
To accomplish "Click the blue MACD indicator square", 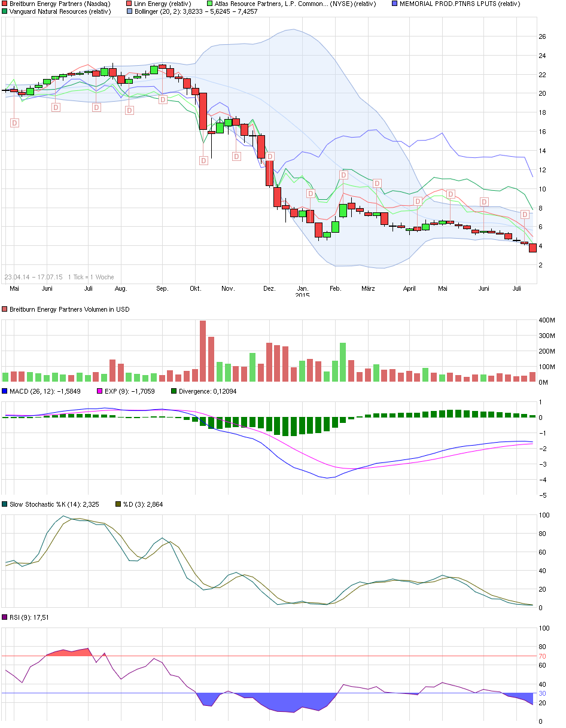I will tap(5, 391).
